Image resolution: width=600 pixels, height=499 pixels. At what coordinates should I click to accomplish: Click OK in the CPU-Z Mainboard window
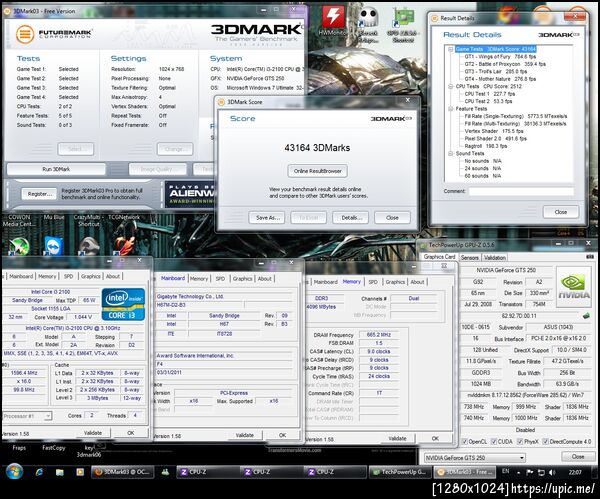click(x=282, y=435)
